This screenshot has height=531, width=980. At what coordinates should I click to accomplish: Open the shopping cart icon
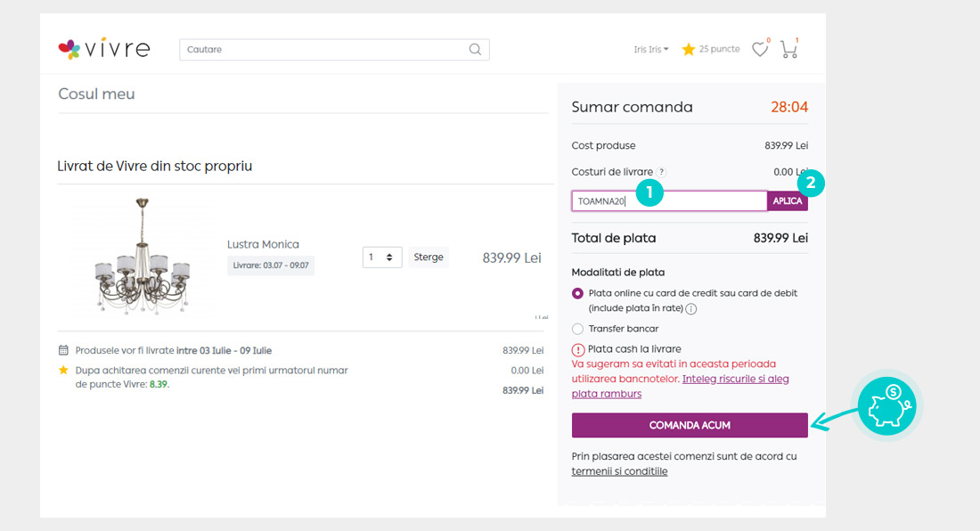788,50
